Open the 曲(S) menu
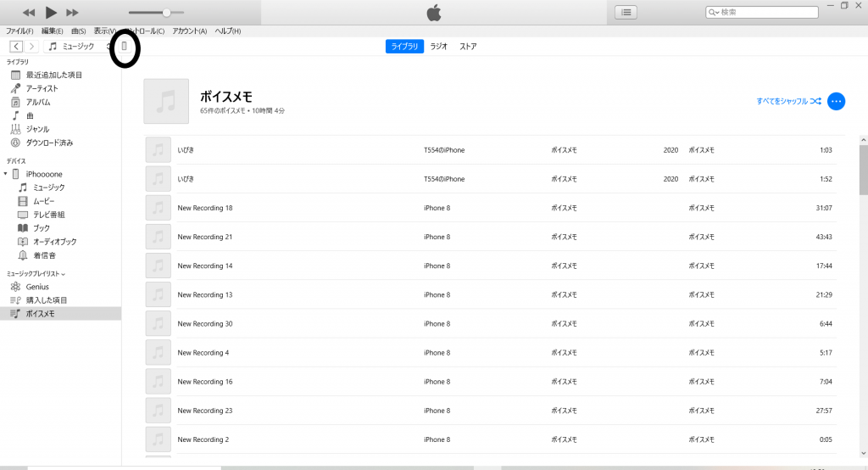The height and width of the screenshot is (470, 868). [x=79, y=31]
